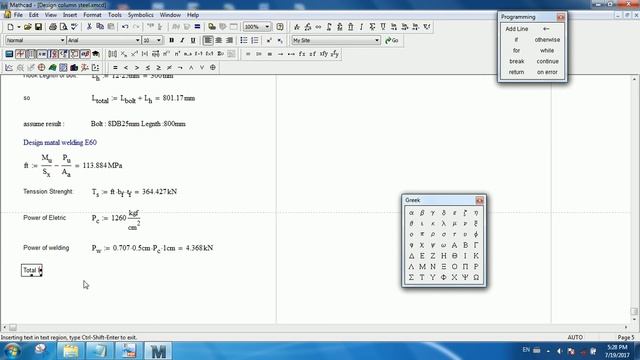Insert capital Sigma from Greek palette
Screen dimensions: 640x360
[411, 277]
